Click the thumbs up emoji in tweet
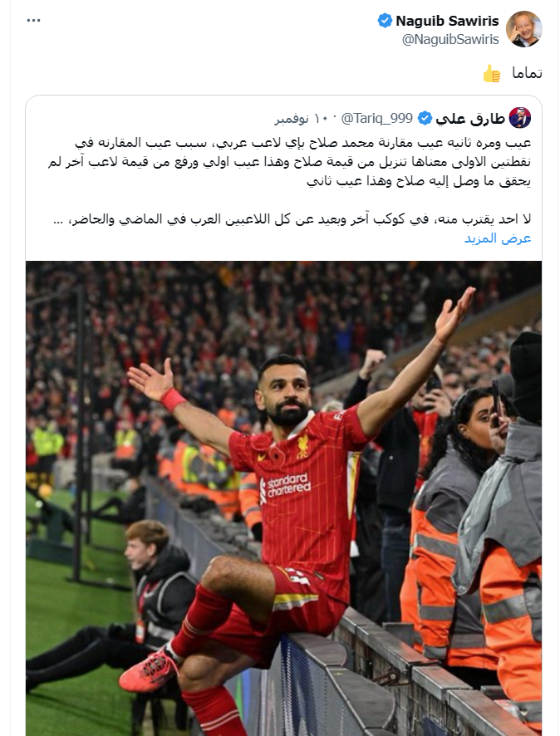This screenshot has width=560, height=736. tap(492, 73)
